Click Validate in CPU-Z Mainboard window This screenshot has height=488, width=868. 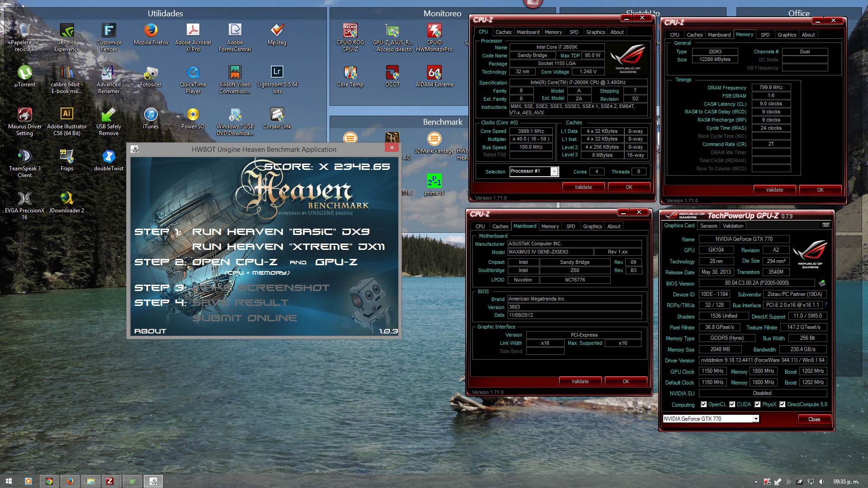pyautogui.click(x=580, y=381)
